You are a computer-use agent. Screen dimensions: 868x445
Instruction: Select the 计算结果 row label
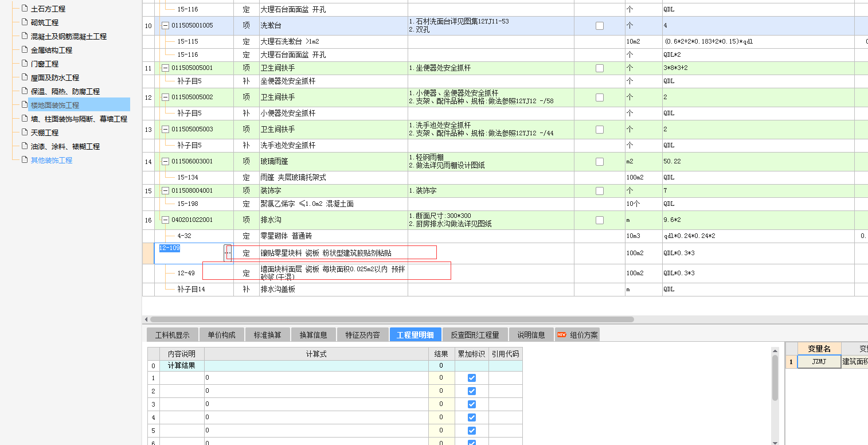click(182, 365)
